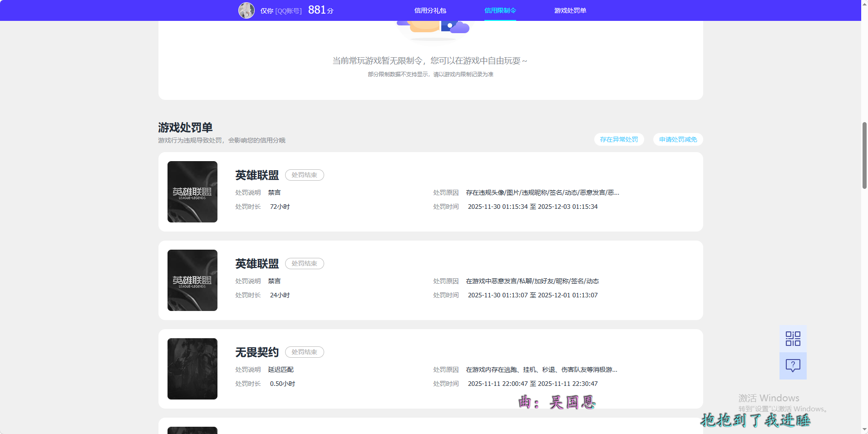Click the 延迟匹配 penalty description

281,370
